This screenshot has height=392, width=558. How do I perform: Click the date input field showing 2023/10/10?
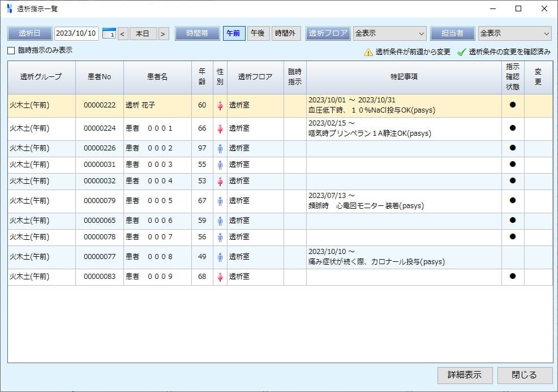76,33
